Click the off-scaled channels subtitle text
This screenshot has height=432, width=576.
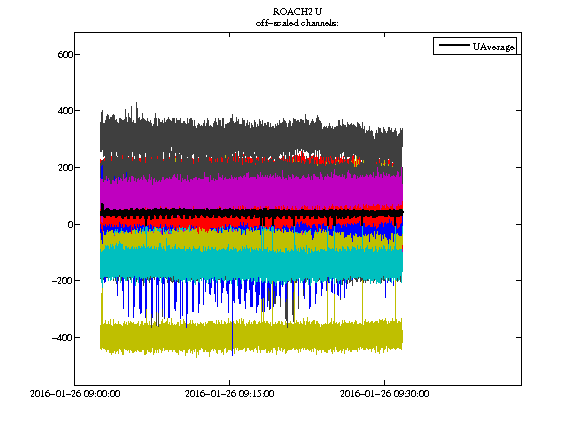(297, 23)
